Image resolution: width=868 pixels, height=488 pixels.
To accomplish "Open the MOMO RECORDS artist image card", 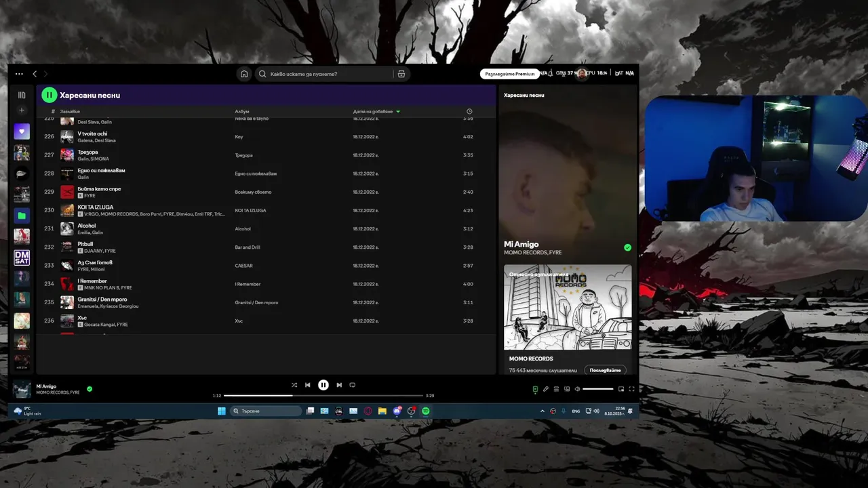I will 568,307.
